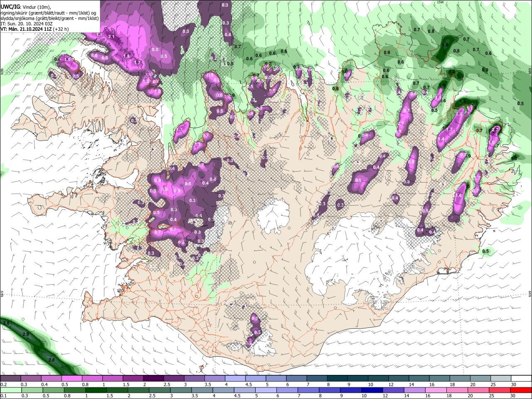Click the 'slydda/snjókoma' legend description line
Viewport: 532px width, 399px height.
tap(50, 18)
